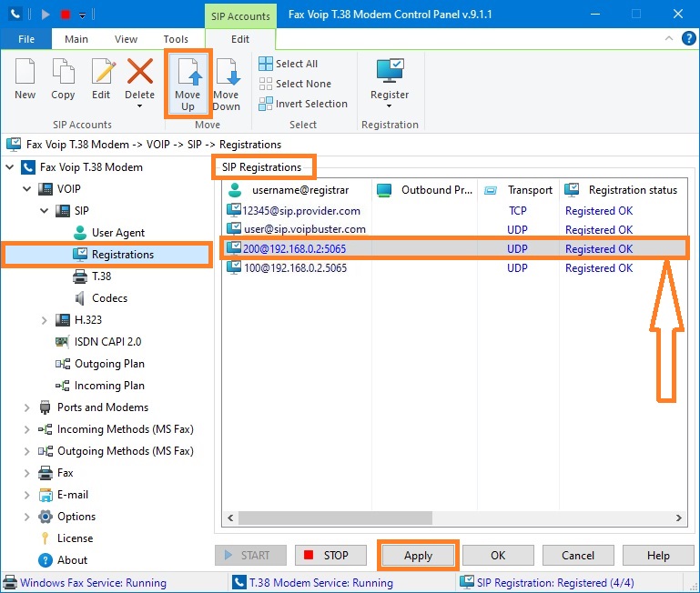Screen dimensions: 700x593
Task: Click the red stop icon in quick access toolbar
Action: pyautogui.click(x=66, y=15)
